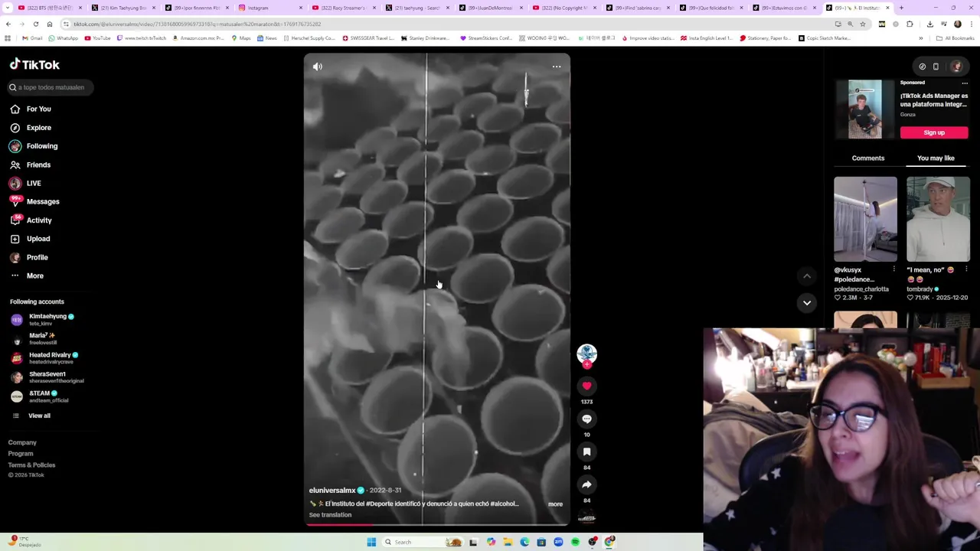Open the Heated Rivalry account
This screenshot has height=551, width=980.
pos(50,358)
